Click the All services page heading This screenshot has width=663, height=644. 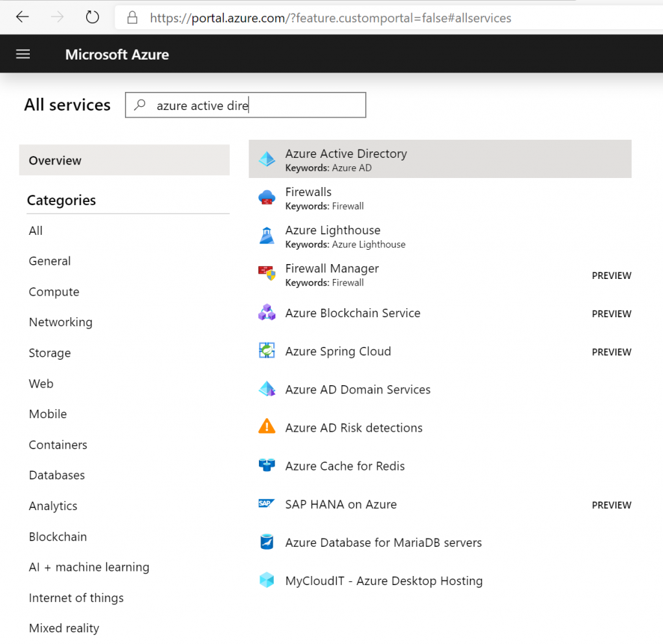point(67,105)
